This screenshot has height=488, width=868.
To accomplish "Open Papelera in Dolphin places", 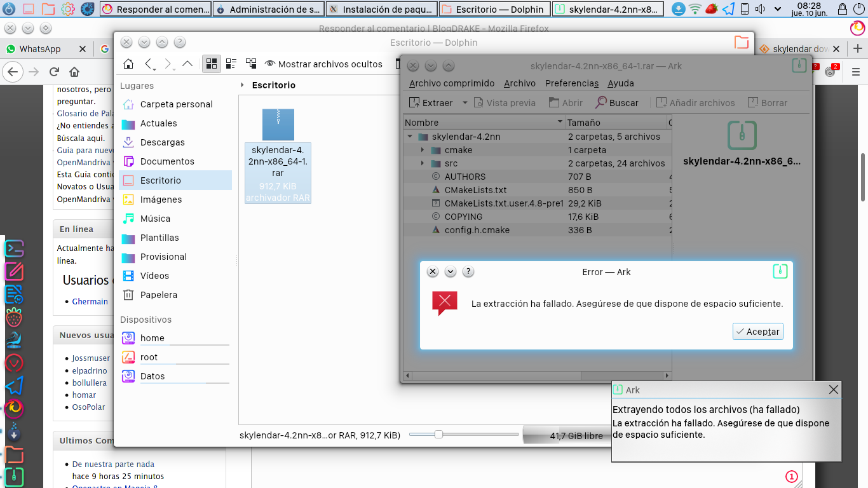I will (175, 295).
